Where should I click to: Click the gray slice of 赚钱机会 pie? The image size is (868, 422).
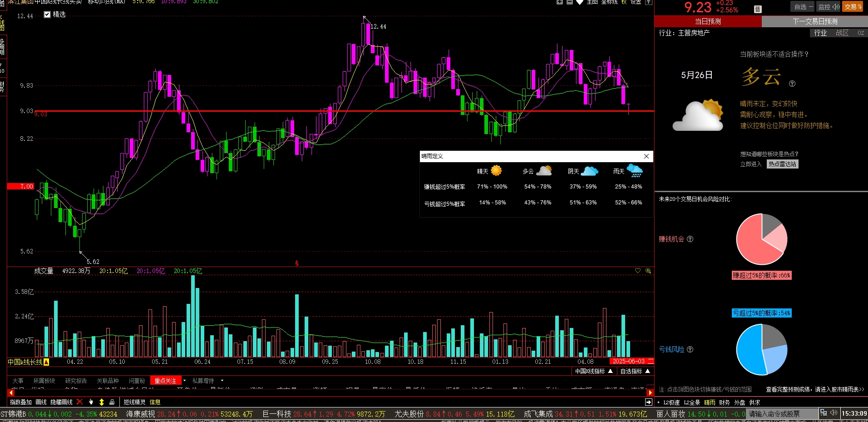[x=770, y=223]
